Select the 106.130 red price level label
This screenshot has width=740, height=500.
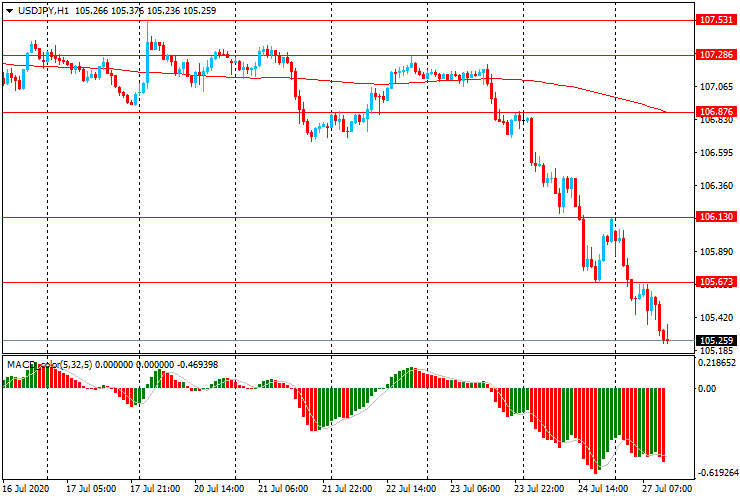(x=716, y=217)
